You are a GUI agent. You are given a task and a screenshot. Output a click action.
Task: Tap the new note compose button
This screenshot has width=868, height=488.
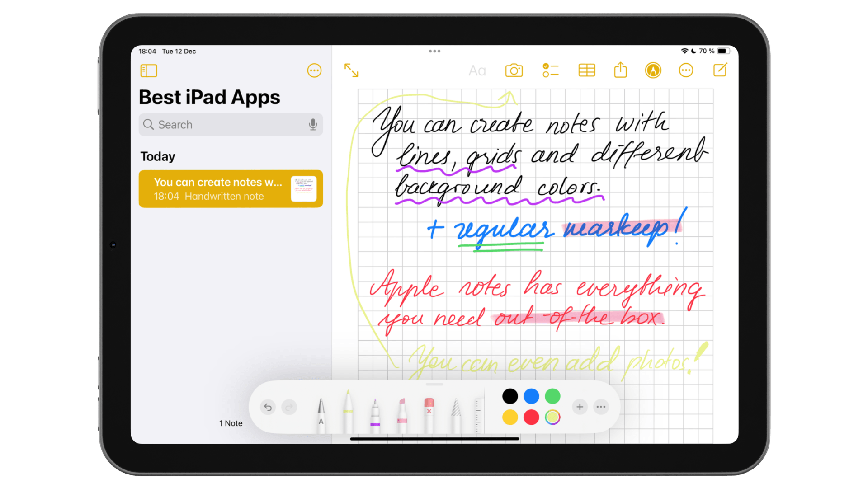[720, 70]
